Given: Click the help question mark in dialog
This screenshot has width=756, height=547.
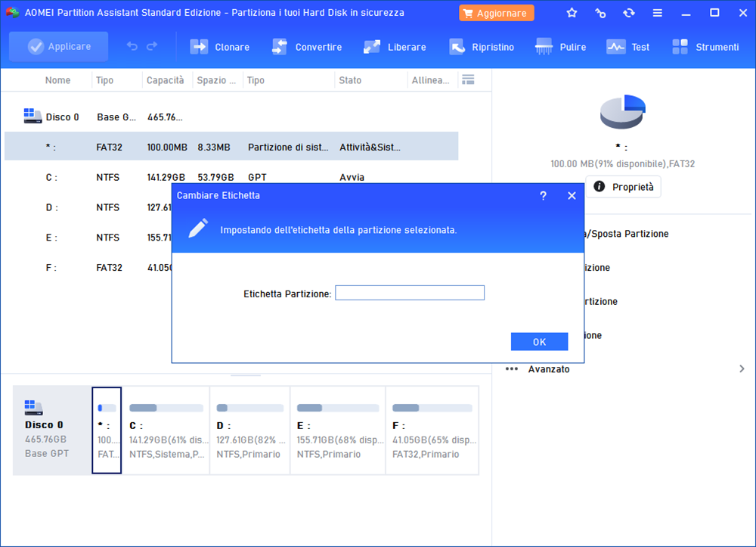Looking at the screenshot, I should point(544,195).
